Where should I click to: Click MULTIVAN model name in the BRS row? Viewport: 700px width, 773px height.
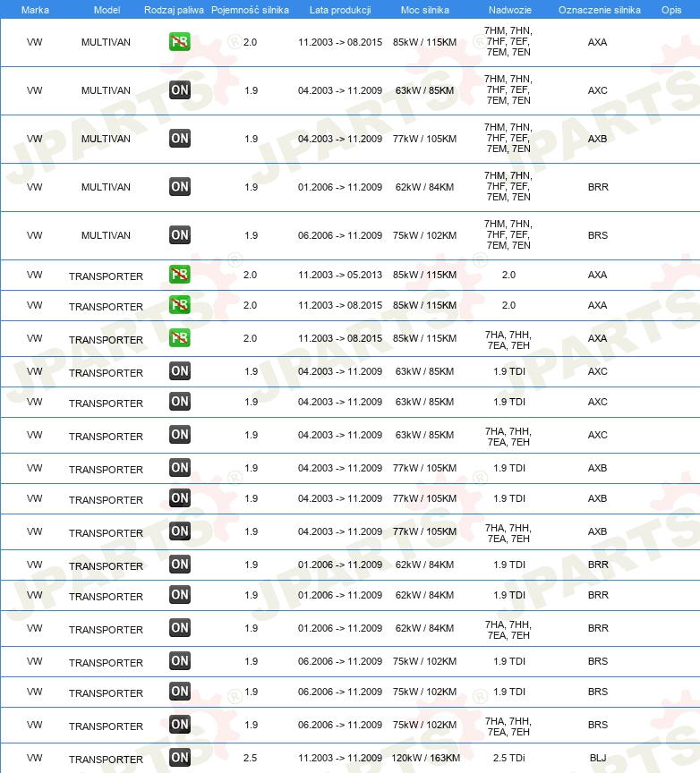[x=106, y=235]
